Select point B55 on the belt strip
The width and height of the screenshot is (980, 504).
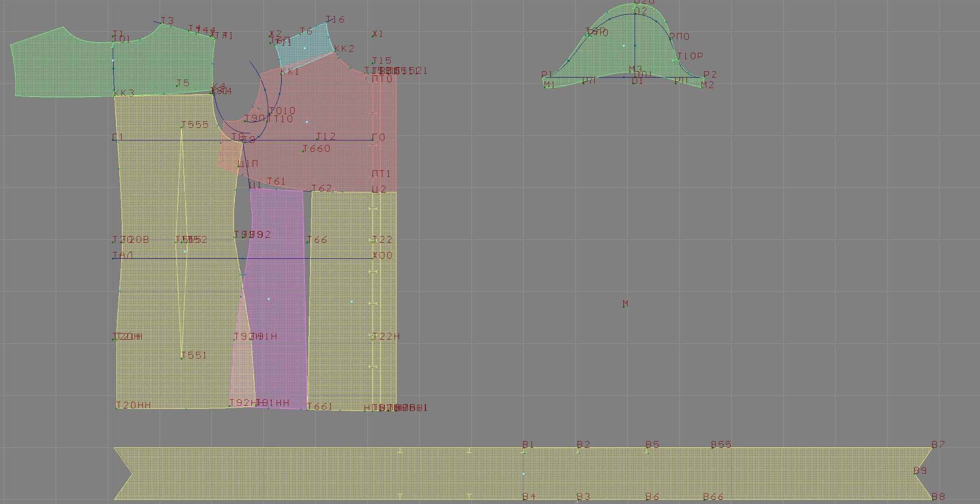(x=713, y=447)
